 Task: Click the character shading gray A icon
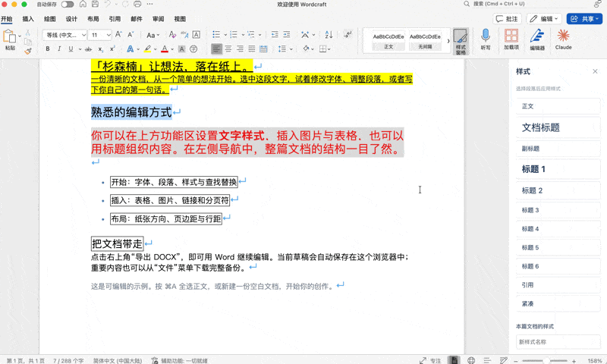(181, 49)
